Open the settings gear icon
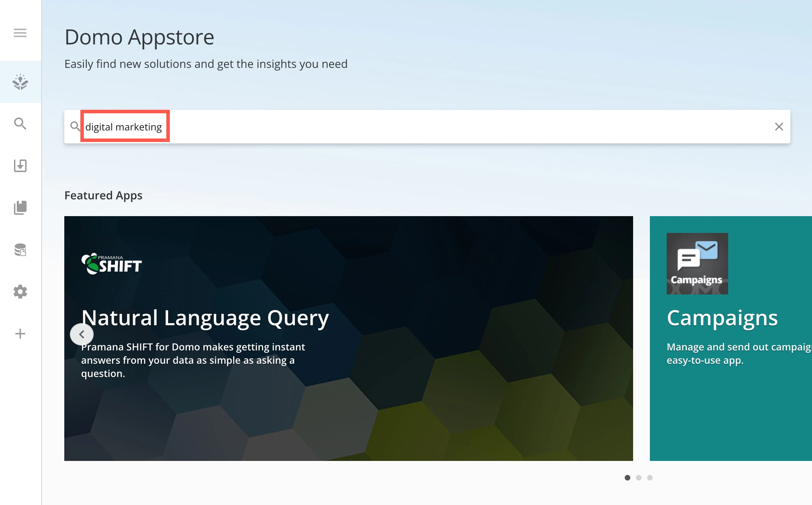812x505 pixels. [x=20, y=292]
